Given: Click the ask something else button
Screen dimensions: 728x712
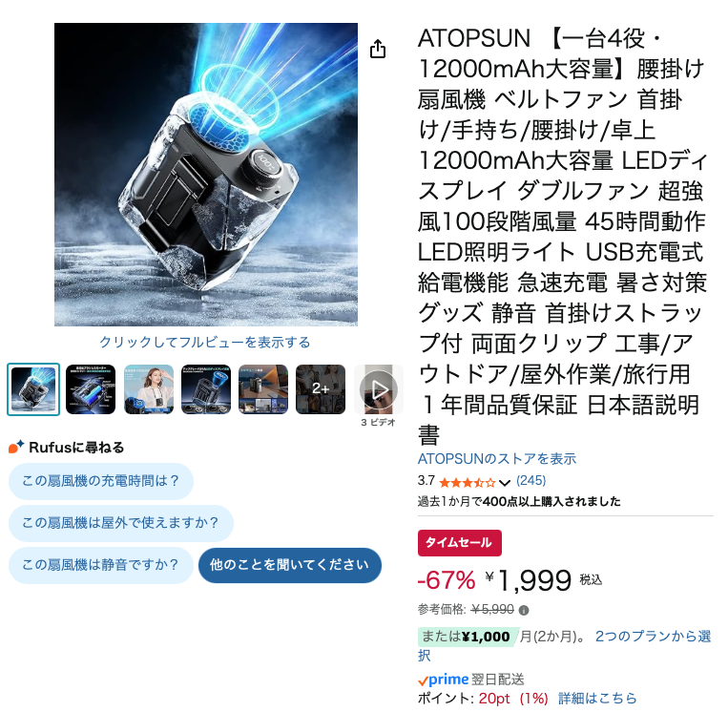Looking at the screenshot, I should (x=290, y=565).
